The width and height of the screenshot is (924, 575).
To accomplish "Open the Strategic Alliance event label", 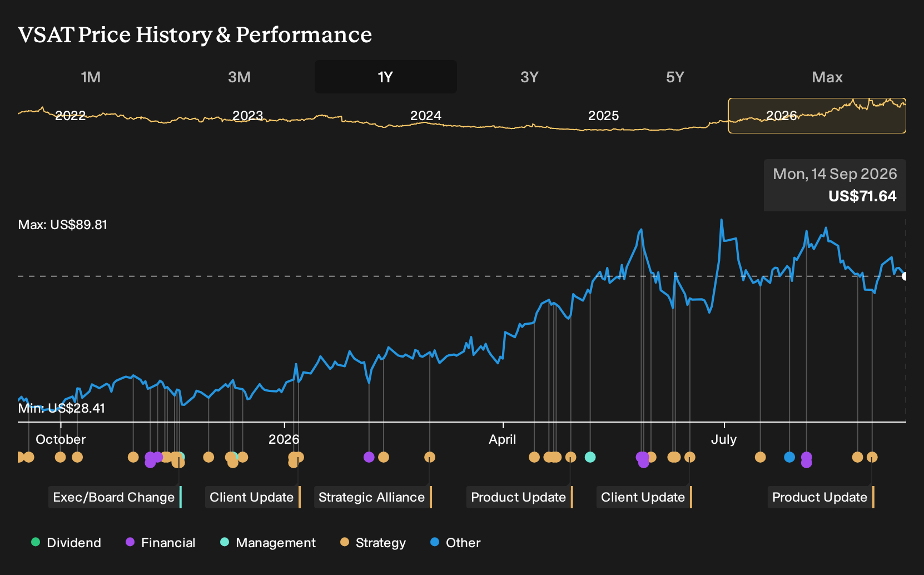I will pyautogui.click(x=372, y=497).
